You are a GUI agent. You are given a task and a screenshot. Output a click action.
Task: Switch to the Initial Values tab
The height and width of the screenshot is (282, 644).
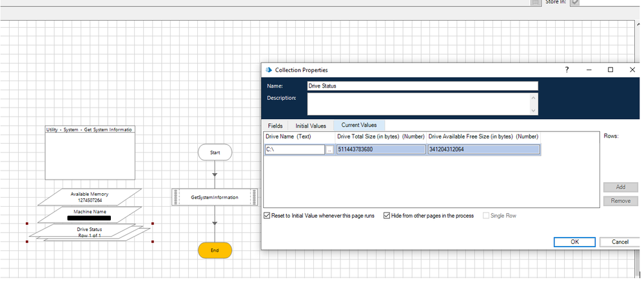(310, 126)
